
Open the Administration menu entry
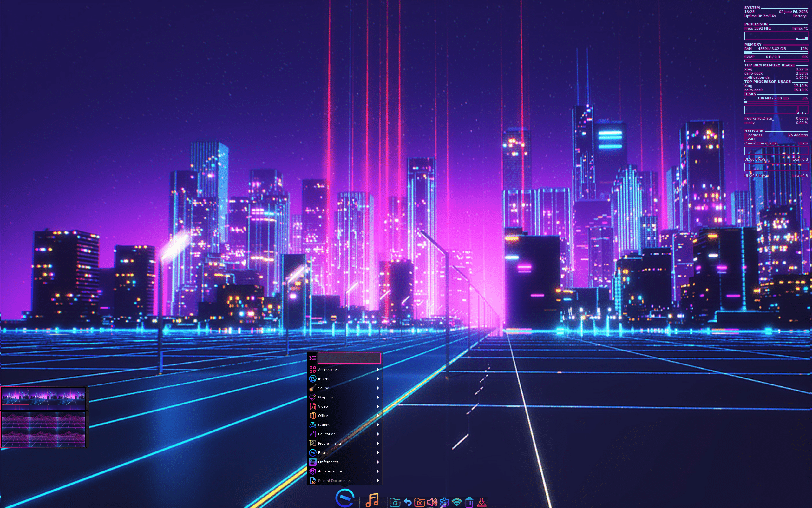[x=344, y=471]
